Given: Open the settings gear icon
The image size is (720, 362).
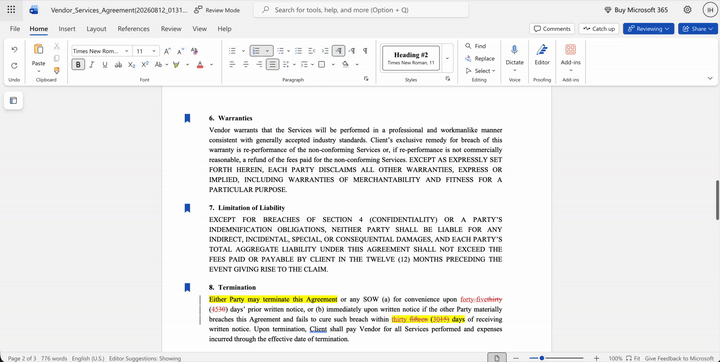Looking at the screenshot, I should click(x=687, y=10).
